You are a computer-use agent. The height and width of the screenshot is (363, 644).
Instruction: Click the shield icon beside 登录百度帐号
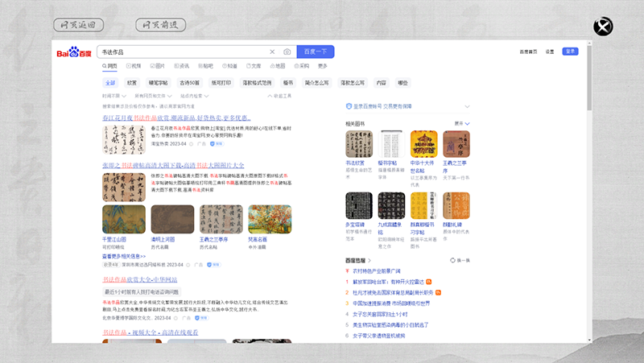click(x=348, y=105)
